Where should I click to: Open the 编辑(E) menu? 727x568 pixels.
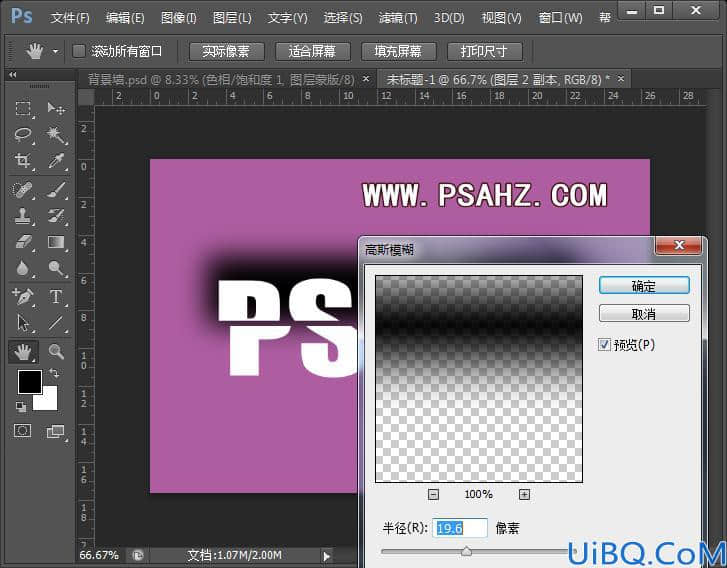coord(125,18)
